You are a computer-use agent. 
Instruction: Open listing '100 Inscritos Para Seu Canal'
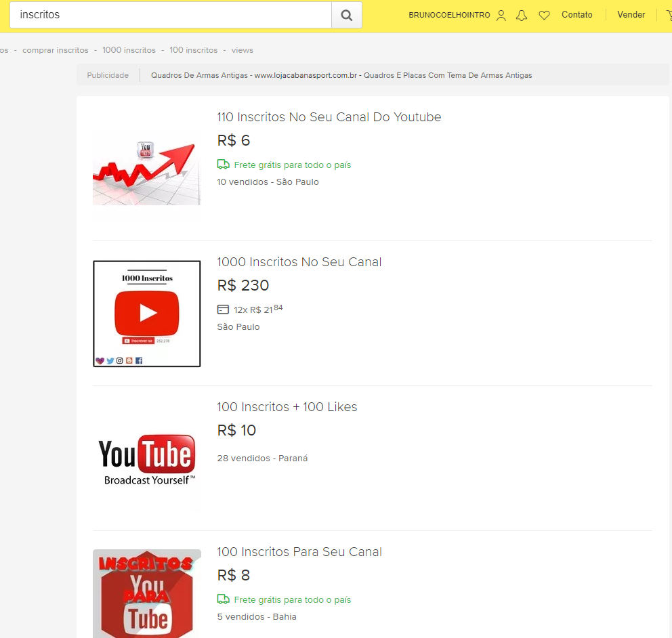tap(299, 551)
